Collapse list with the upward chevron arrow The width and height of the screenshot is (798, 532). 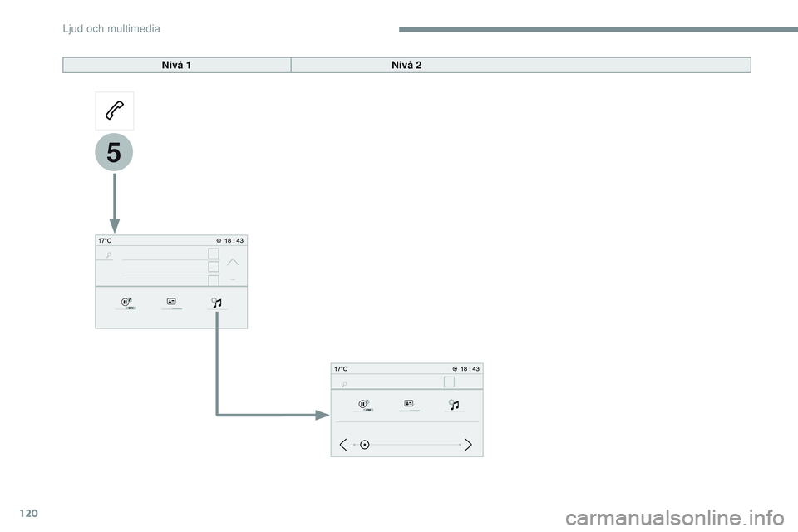point(232,262)
